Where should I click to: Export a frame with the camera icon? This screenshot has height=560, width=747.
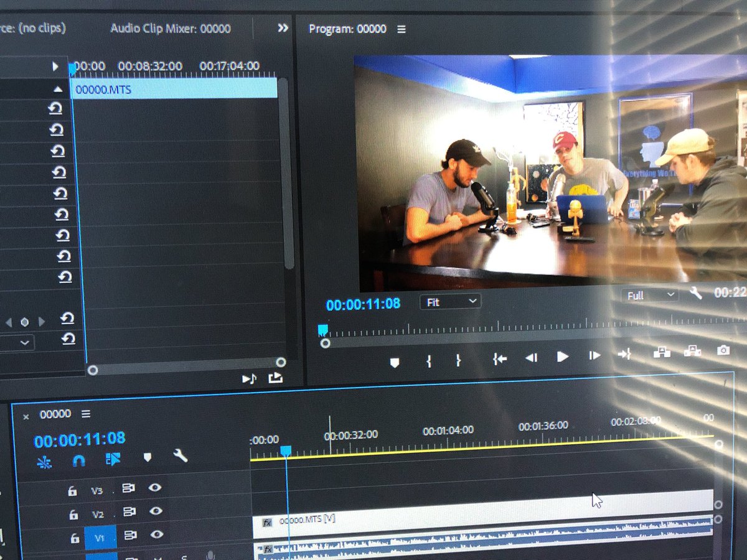coord(723,350)
